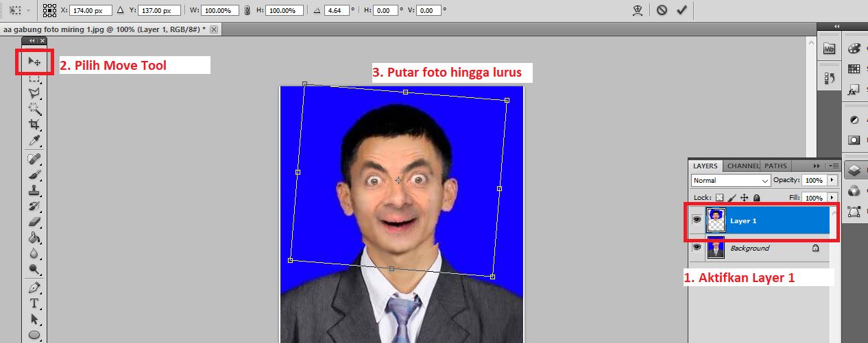868x343 pixels.
Task: Select the Paint Bucket tool
Action: (34, 238)
